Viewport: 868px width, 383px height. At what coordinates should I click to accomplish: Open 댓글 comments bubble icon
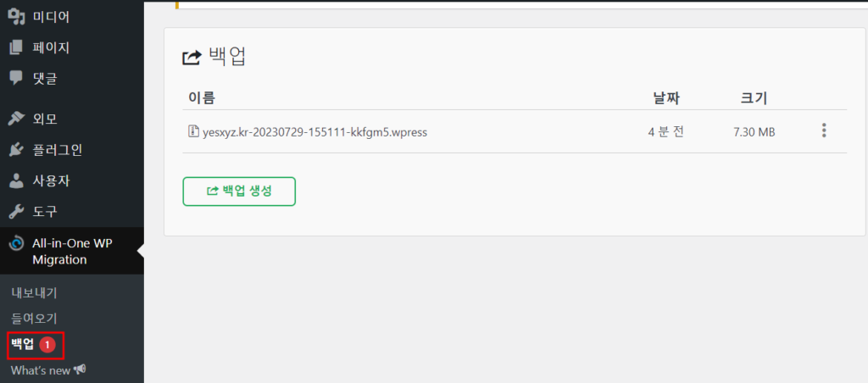(x=17, y=78)
